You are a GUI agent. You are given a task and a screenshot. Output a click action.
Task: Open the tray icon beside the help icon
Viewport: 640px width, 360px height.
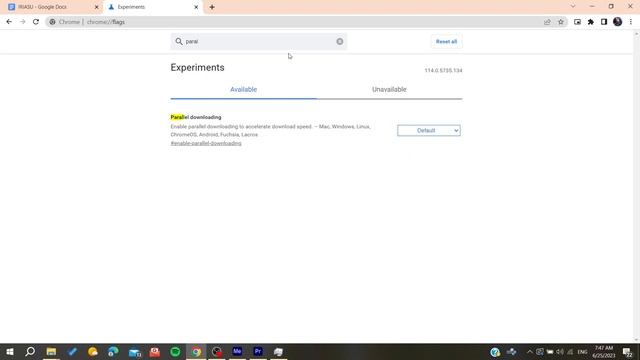click(511, 352)
